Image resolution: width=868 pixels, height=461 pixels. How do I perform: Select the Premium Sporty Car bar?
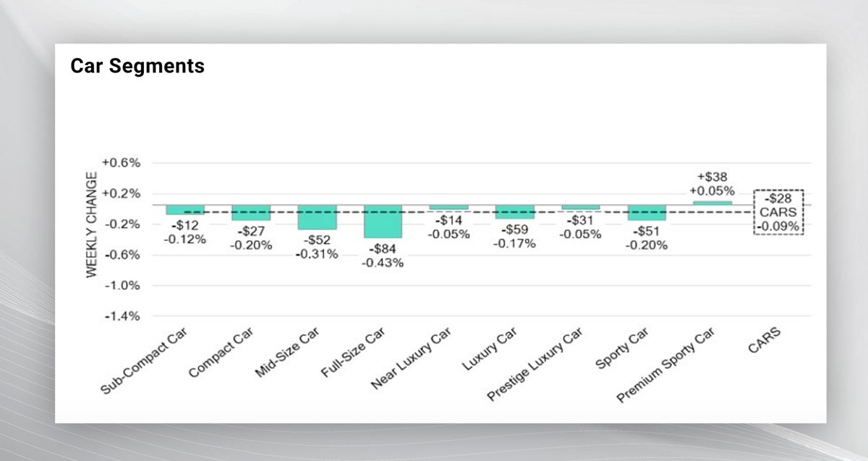coord(712,203)
